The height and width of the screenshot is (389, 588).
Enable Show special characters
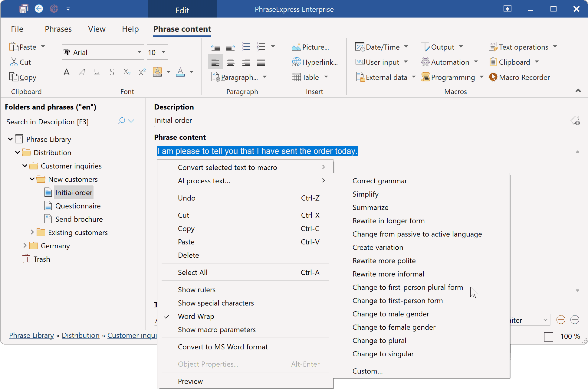coord(216,303)
